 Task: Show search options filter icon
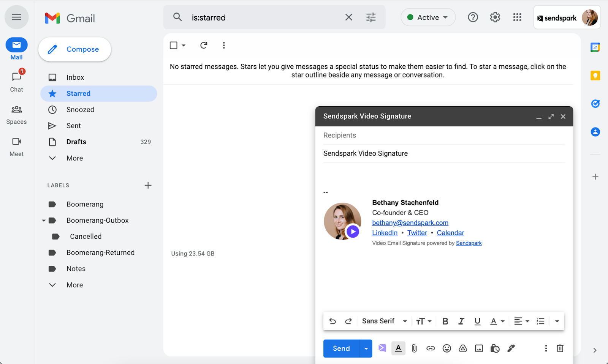point(371,17)
